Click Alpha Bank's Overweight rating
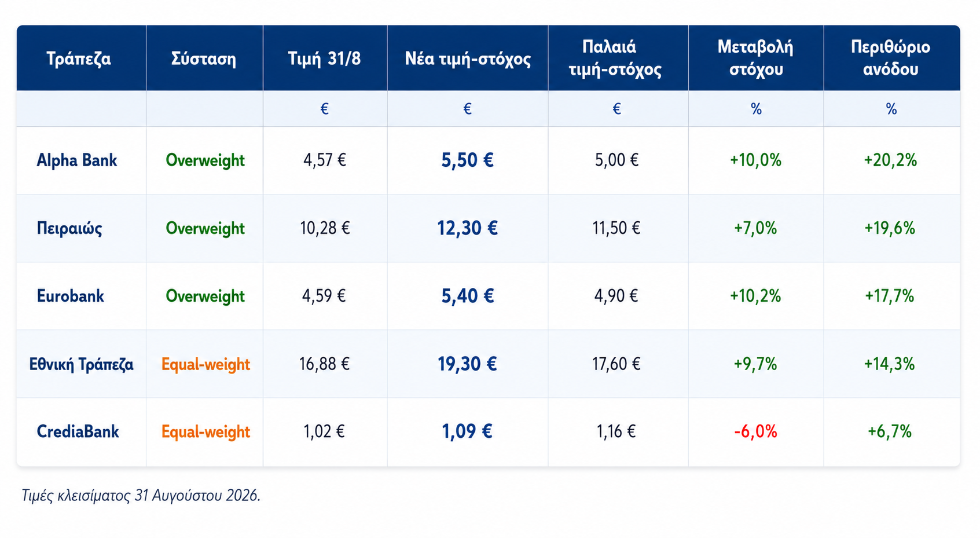980x538 pixels. click(205, 160)
